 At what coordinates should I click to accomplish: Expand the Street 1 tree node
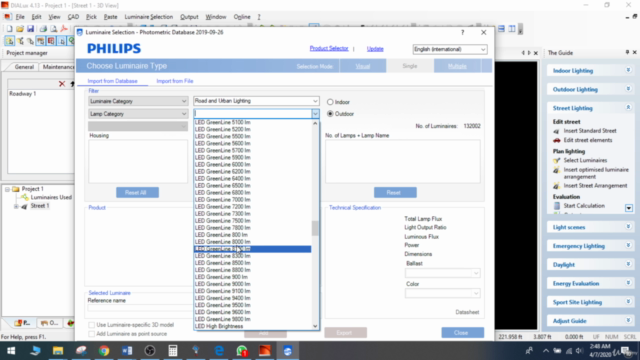coord(16,206)
